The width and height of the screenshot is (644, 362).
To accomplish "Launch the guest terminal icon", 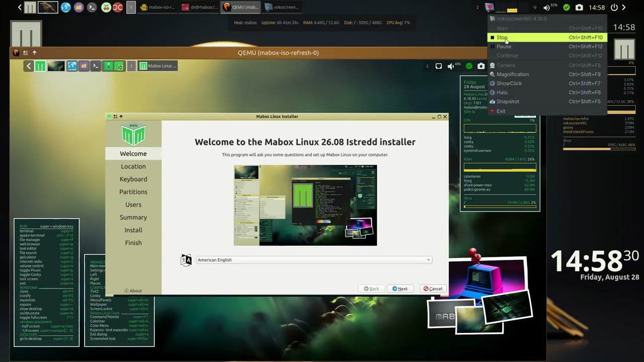I will point(96,66).
